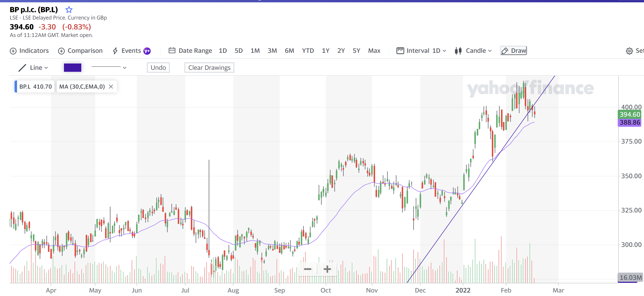Expand the Candle chart type dropdown

coord(479,51)
